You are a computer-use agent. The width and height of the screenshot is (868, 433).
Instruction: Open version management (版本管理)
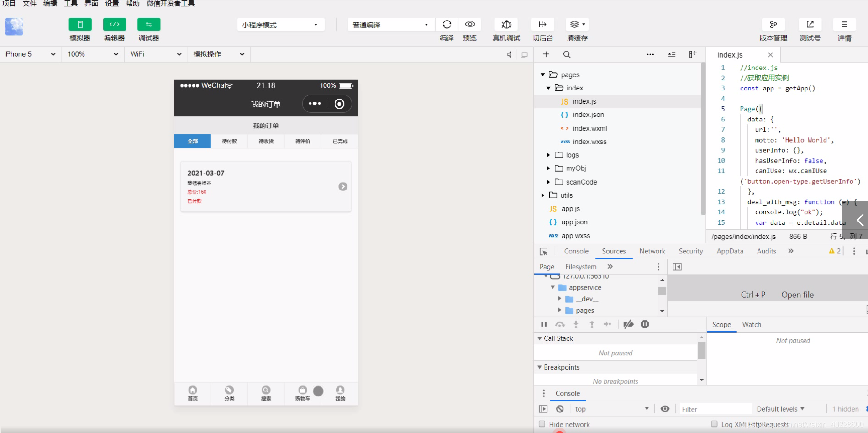[x=773, y=25]
